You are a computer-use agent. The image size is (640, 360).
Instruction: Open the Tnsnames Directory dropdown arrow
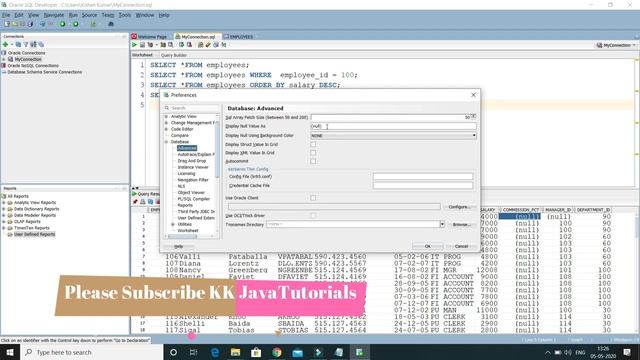point(442,224)
